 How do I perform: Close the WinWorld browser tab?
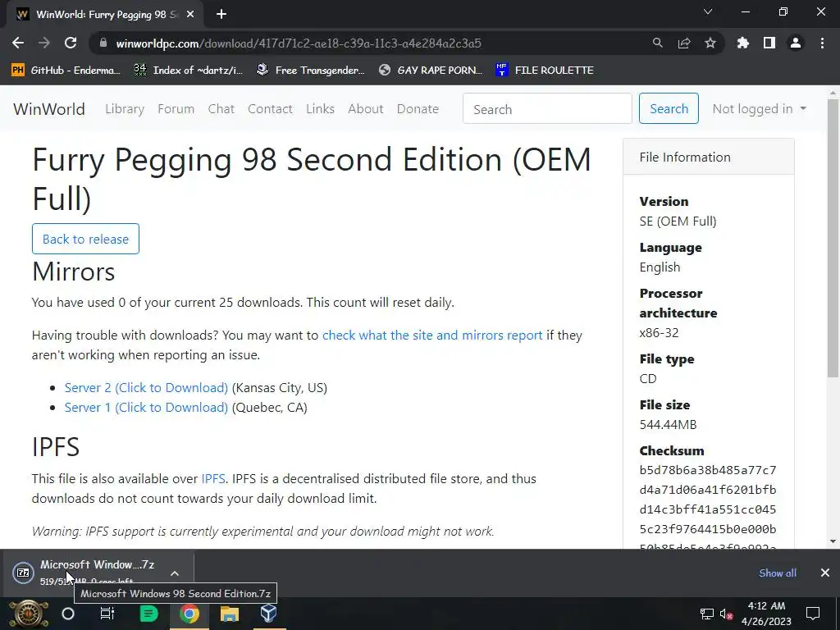[190, 15]
